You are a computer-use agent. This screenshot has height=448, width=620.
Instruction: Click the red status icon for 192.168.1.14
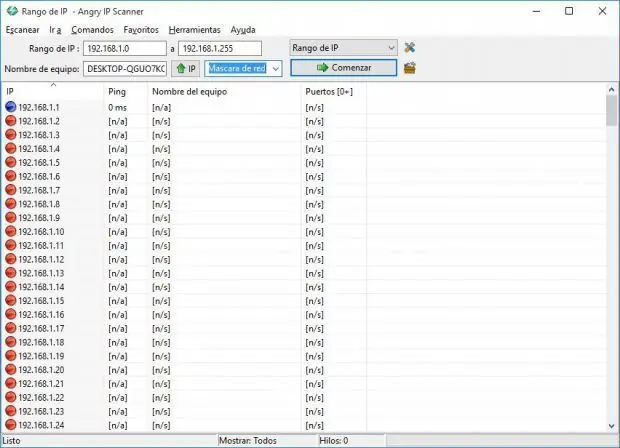[11, 287]
